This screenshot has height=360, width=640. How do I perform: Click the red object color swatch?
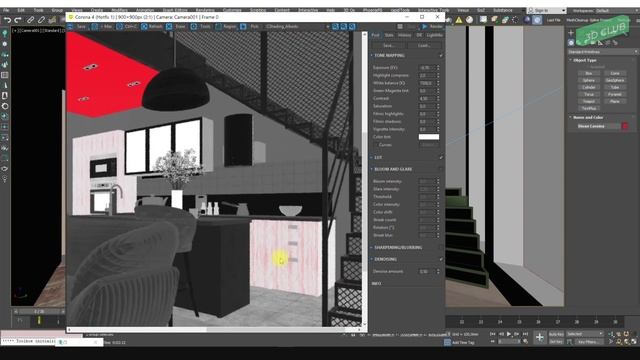625,126
